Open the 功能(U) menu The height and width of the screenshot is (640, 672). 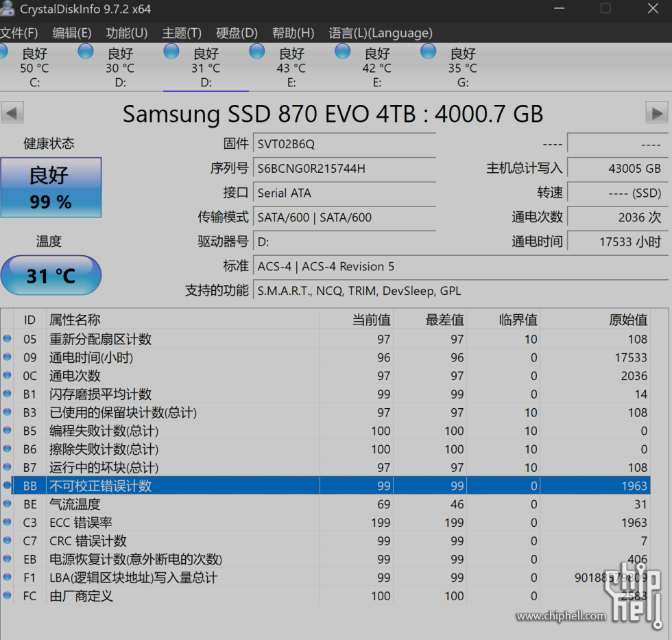[127, 33]
